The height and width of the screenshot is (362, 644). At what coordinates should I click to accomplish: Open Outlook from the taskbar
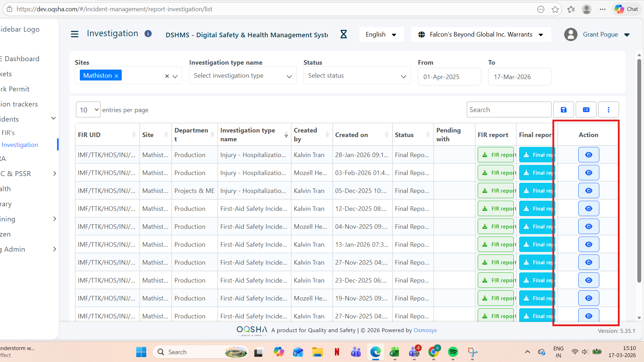(298, 352)
